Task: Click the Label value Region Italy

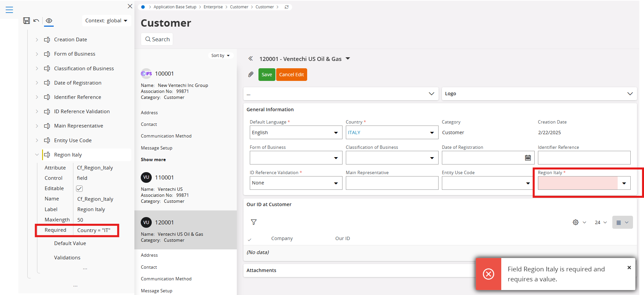Action: pyautogui.click(x=91, y=209)
